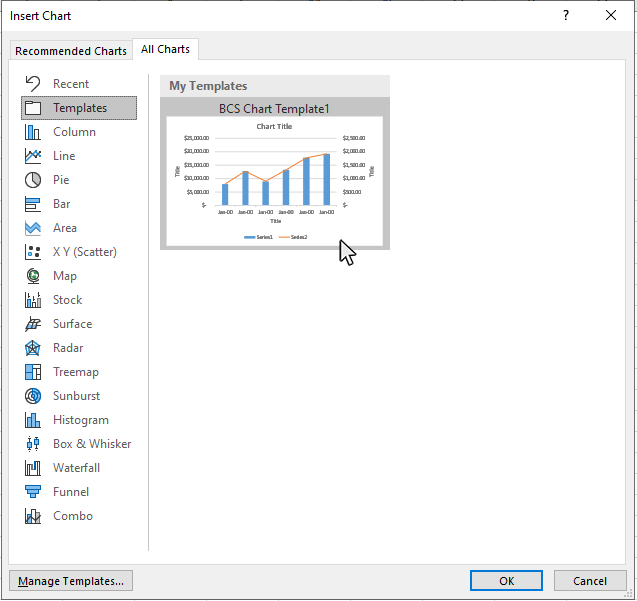Open help with the question mark

pyautogui.click(x=566, y=15)
